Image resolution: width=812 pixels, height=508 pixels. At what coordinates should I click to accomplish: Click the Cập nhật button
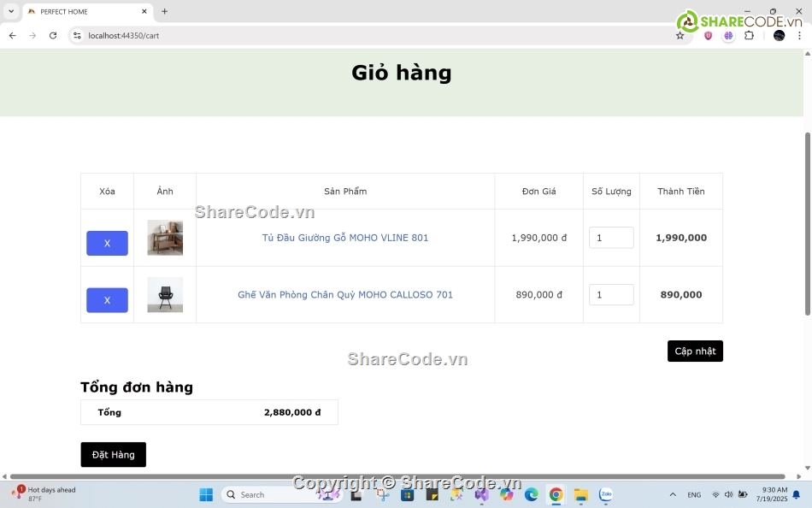(x=695, y=351)
